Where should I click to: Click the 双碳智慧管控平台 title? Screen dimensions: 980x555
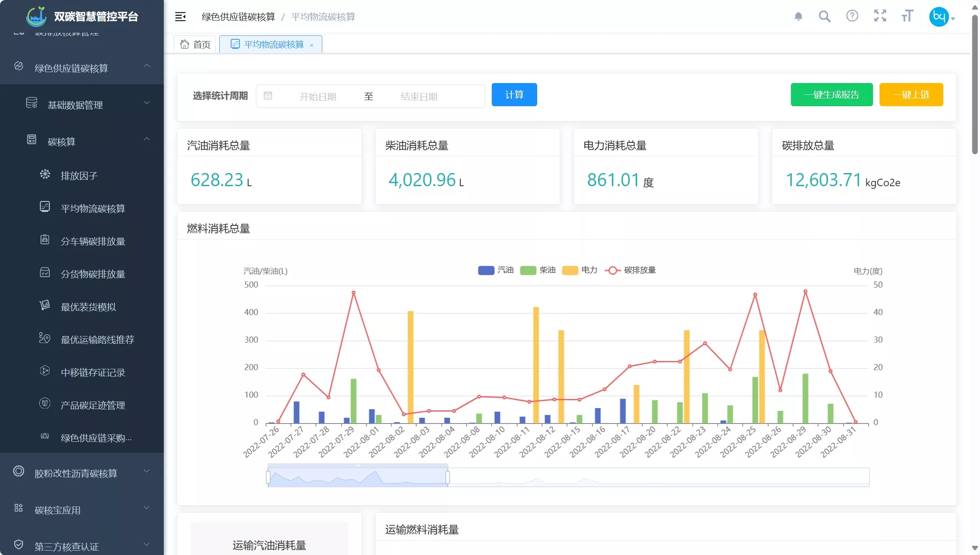(x=96, y=17)
